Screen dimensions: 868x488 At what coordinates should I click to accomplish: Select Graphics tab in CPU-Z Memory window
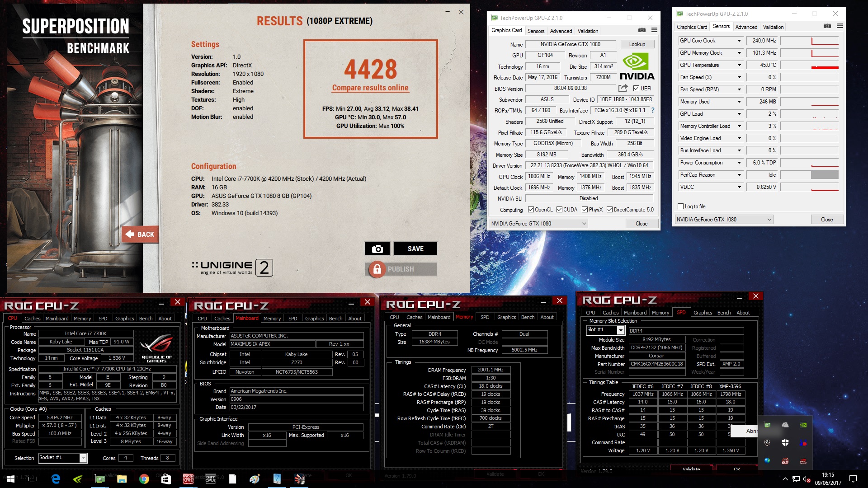click(x=506, y=317)
